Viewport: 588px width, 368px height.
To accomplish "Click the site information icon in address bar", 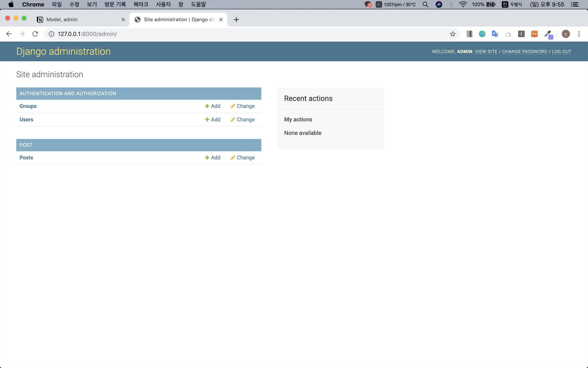I will 51,34.
